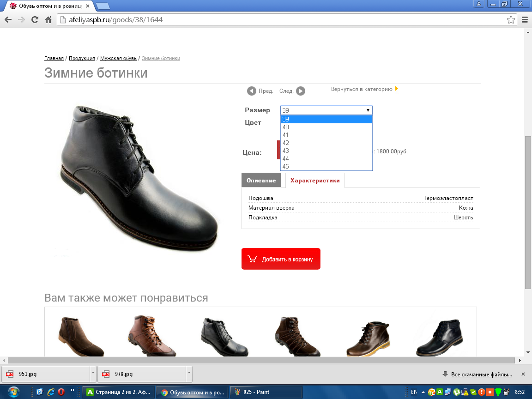This screenshot has height=399, width=532.
Task: Click the scroll right arrow
Action: click(520, 360)
